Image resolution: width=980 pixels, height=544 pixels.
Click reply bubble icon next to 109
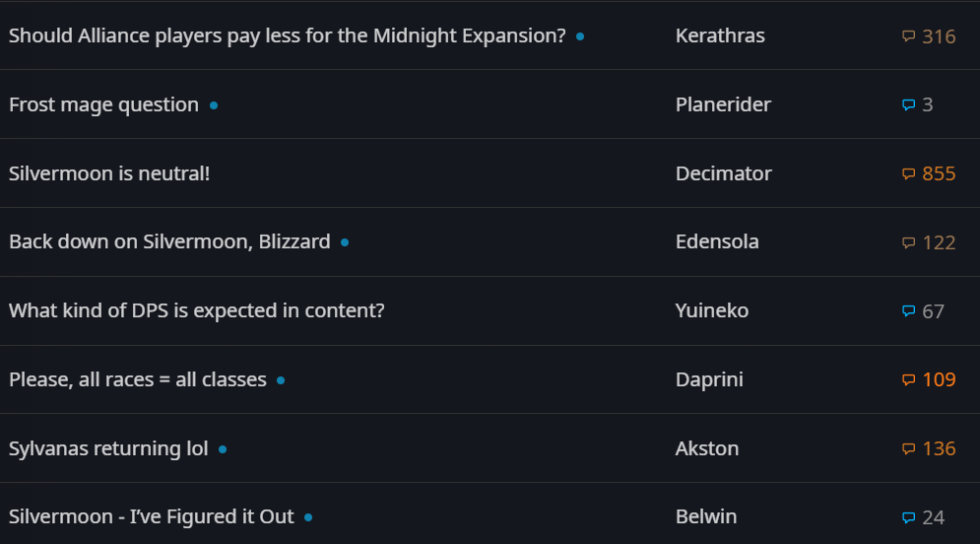pyautogui.click(x=908, y=379)
